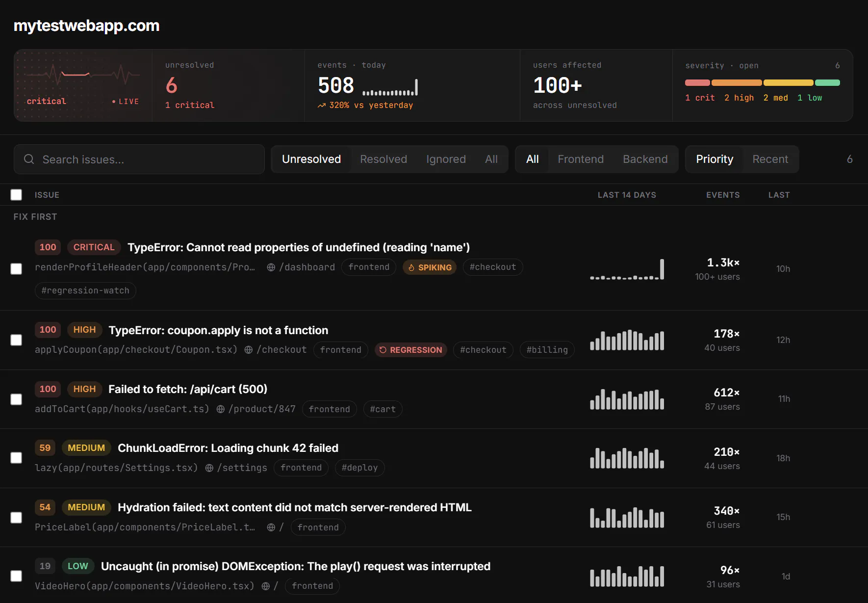Click globe icon beside /product/847
The width and height of the screenshot is (868, 603).
click(x=221, y=409)
